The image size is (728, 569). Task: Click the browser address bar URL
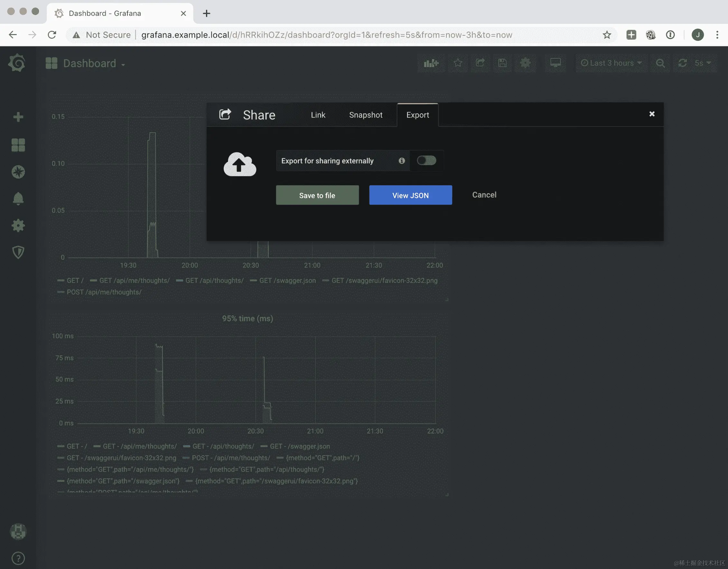(326, 35)
